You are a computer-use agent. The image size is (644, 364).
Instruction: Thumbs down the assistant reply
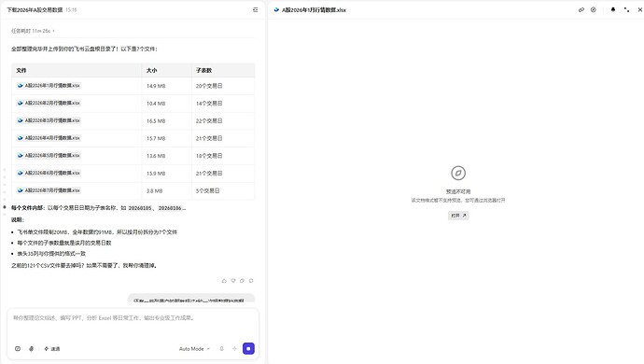233,281
